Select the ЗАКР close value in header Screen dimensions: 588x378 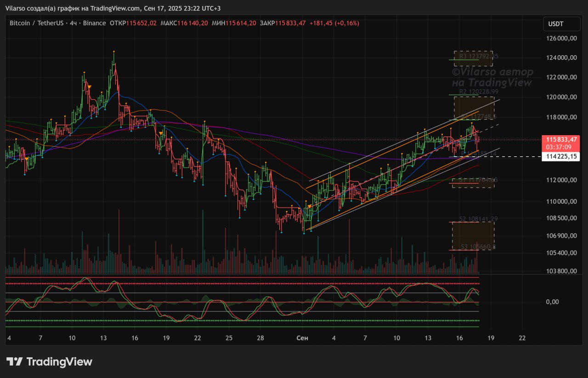(x=290, y=23)
